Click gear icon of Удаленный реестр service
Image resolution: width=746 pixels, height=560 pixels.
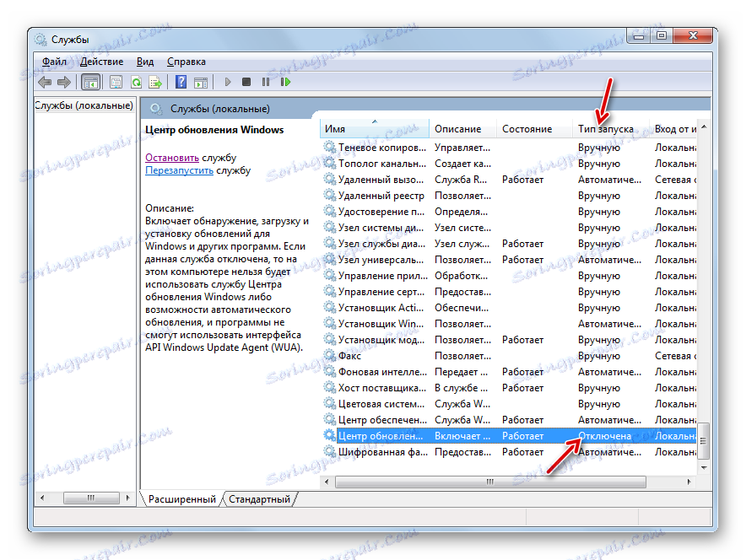[329, 196]
